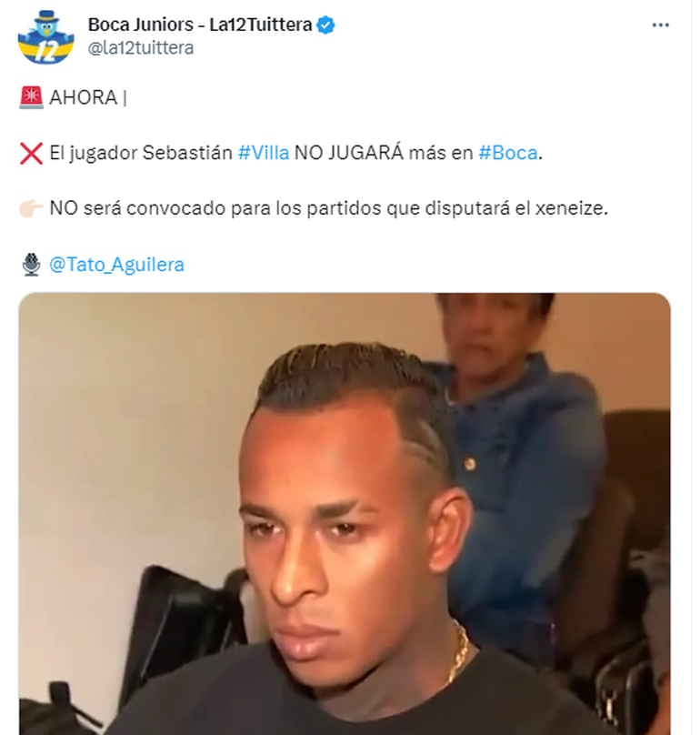This screenshot has width=700, height=735.
Task: Click the studio microphone emoji
Action: [32, 265]
